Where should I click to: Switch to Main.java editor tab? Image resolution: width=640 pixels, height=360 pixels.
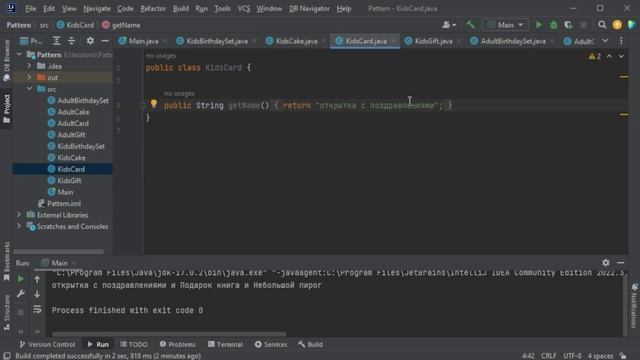(143, 41)
